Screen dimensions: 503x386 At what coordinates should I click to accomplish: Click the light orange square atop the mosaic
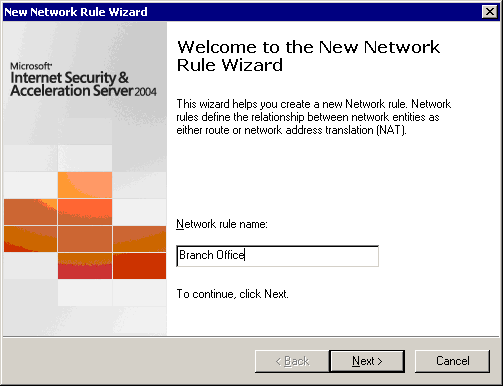[x=85, y=185]
